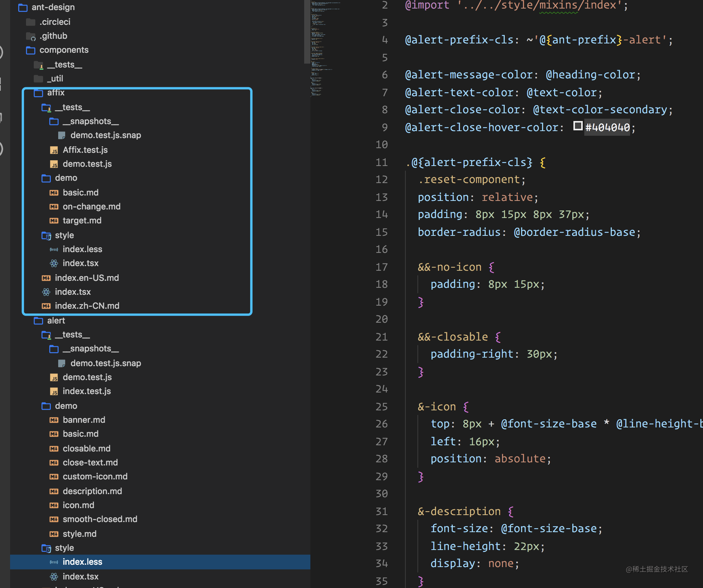The width and height of the screenshot is (703, 588).
Task: Open closable.md file
Action: click(87, 448)
